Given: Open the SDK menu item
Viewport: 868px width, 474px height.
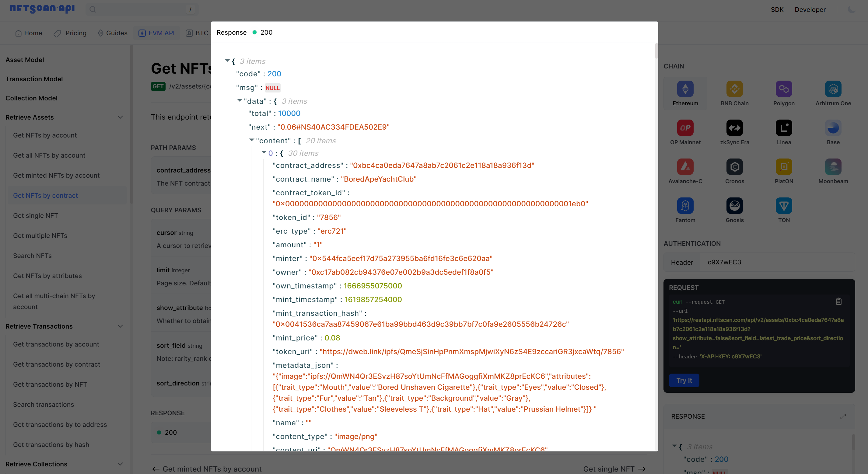Looking at the screenshot, I should pos(777,9).
